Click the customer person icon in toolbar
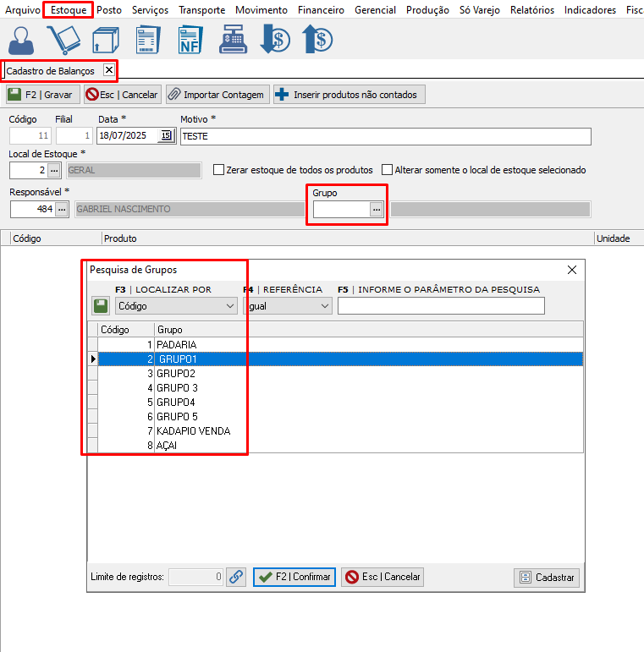 [25, 40]
